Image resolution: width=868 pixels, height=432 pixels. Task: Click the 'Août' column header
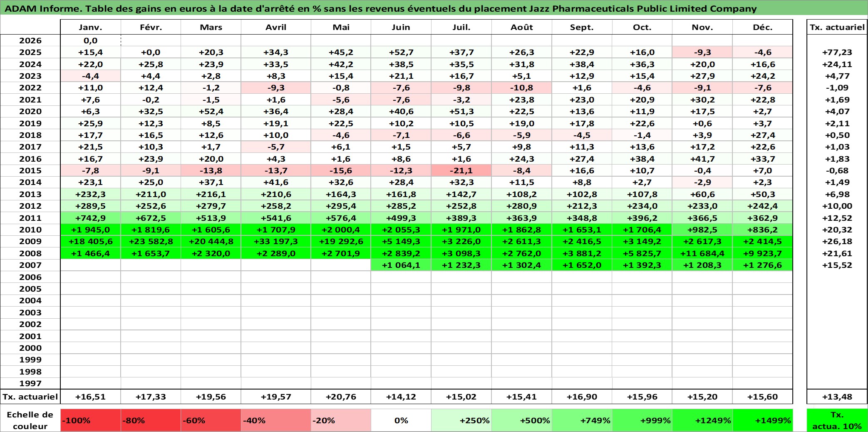click(522, 27)
